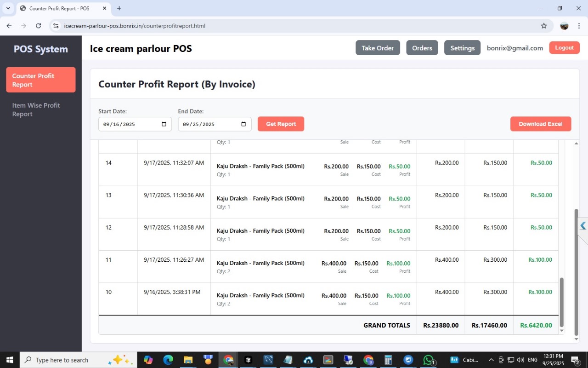Launch Microsoft Edge from the taskbar

(x=168, y=360)
